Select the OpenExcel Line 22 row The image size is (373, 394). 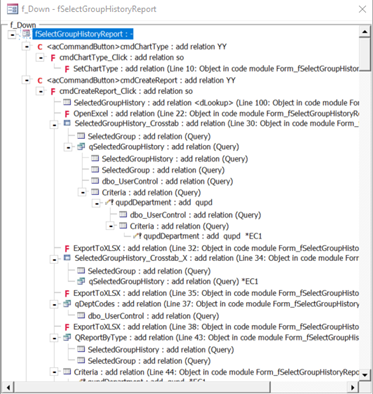216,114
